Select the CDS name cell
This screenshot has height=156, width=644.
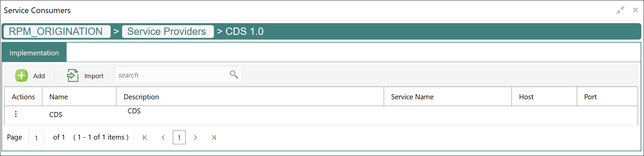coord(56,115)
